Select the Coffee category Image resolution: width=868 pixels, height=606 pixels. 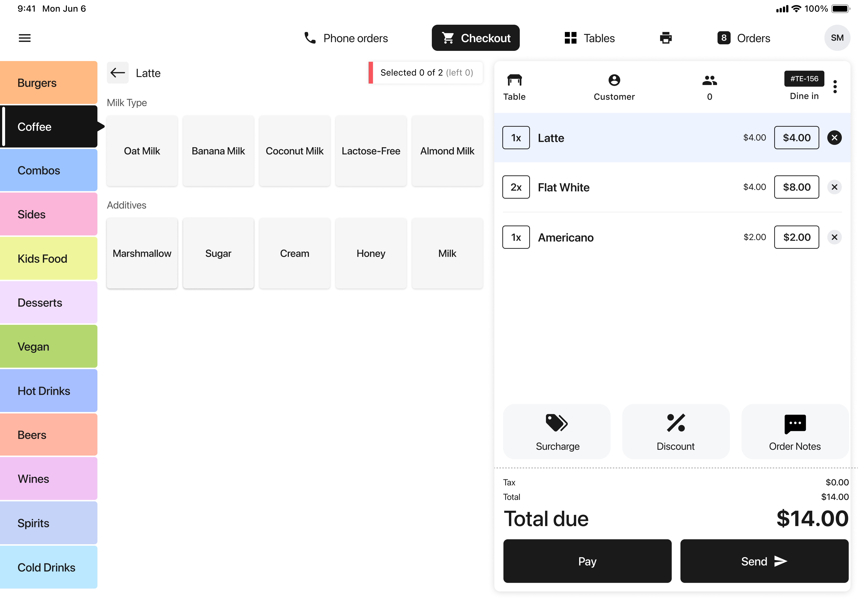(x=49, y=127)
